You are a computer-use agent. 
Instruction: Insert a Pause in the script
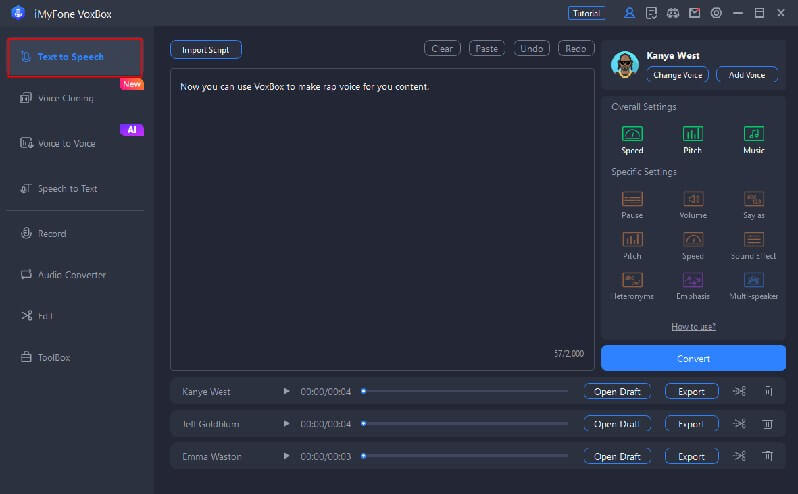pos(632,205)
